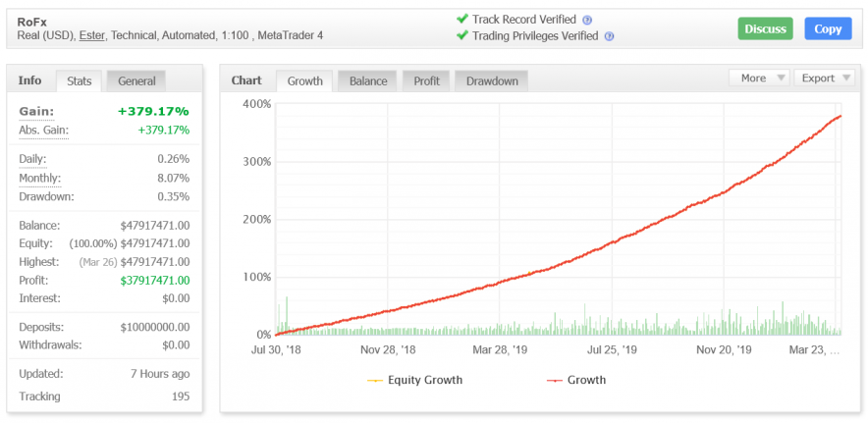Open the Ester broker link
Image resolution: width=868 pixels, height=423 pixels.
pos(92,36)
